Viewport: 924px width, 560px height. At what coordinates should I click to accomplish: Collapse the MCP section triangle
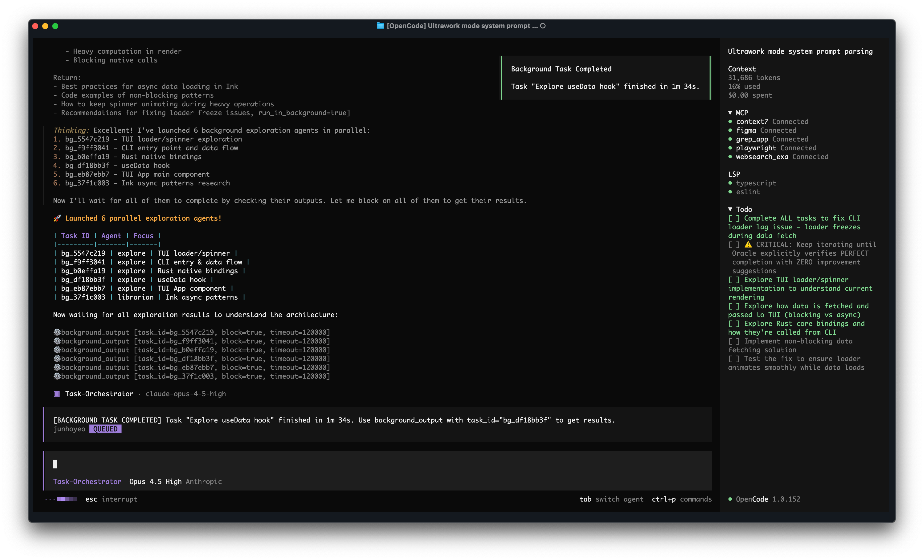coord(730,112)
